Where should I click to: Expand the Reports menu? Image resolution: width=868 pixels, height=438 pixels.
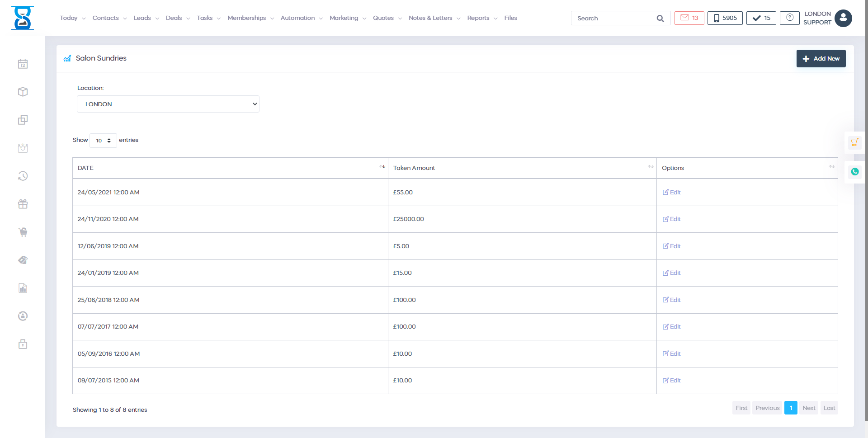pos(482,18)
